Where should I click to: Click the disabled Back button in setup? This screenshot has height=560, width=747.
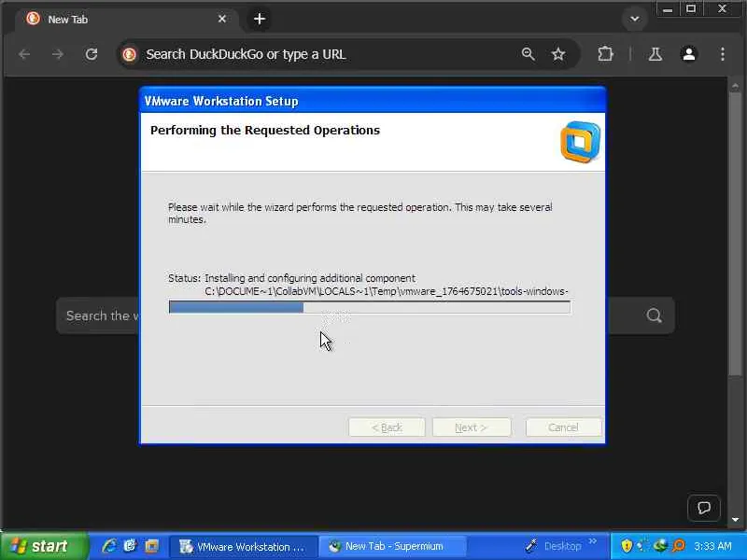[x=387, y=427]
